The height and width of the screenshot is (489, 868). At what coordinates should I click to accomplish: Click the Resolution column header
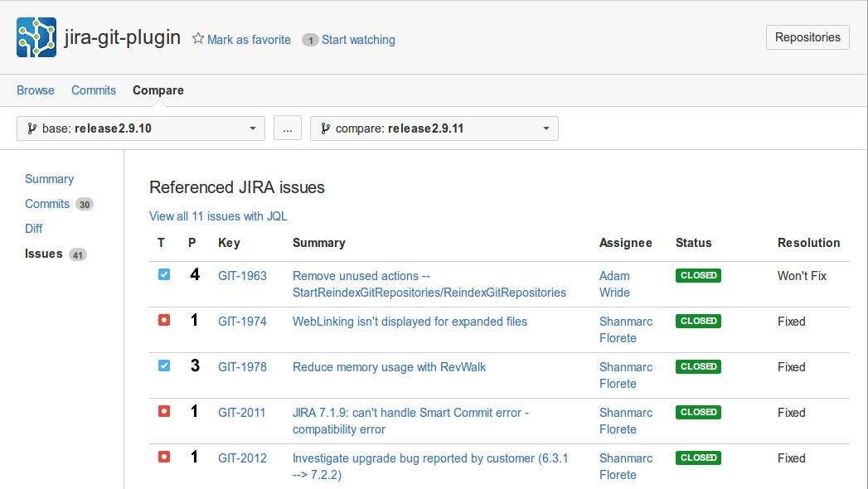pyautogui.click(x=809, y=243)
